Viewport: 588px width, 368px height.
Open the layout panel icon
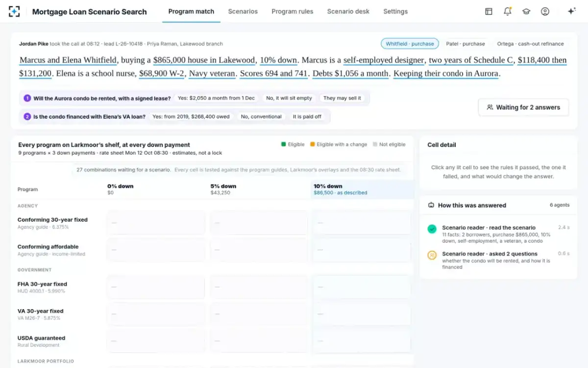click(489, 11)
